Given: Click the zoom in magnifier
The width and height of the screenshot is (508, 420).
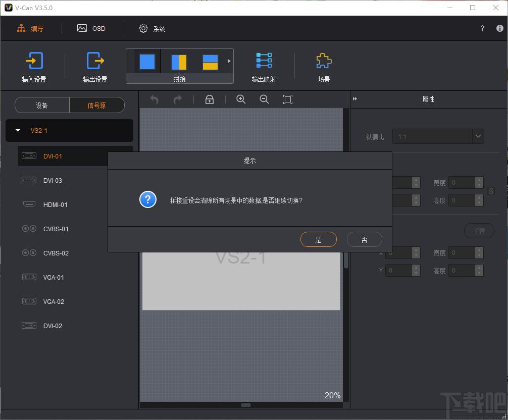Looking at the screenshot, I should click(x=241, y=99).
